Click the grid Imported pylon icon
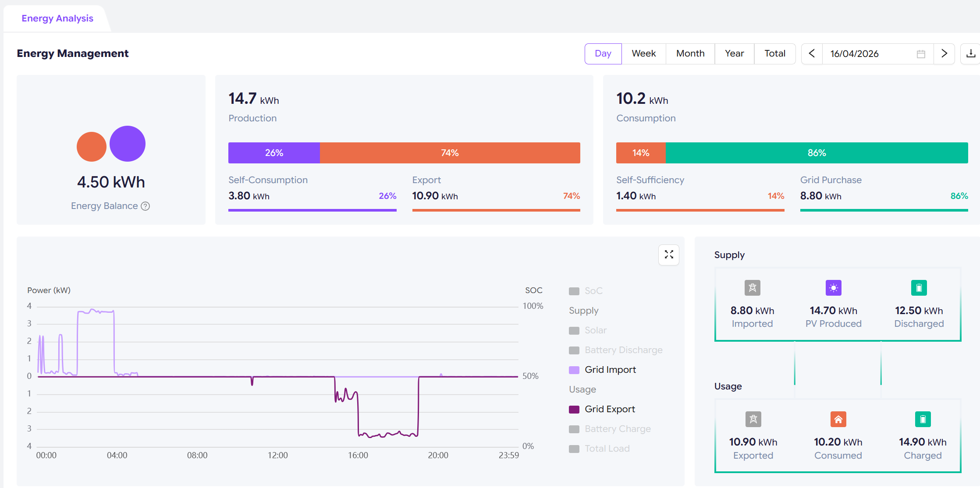 (x=753, y=288)
